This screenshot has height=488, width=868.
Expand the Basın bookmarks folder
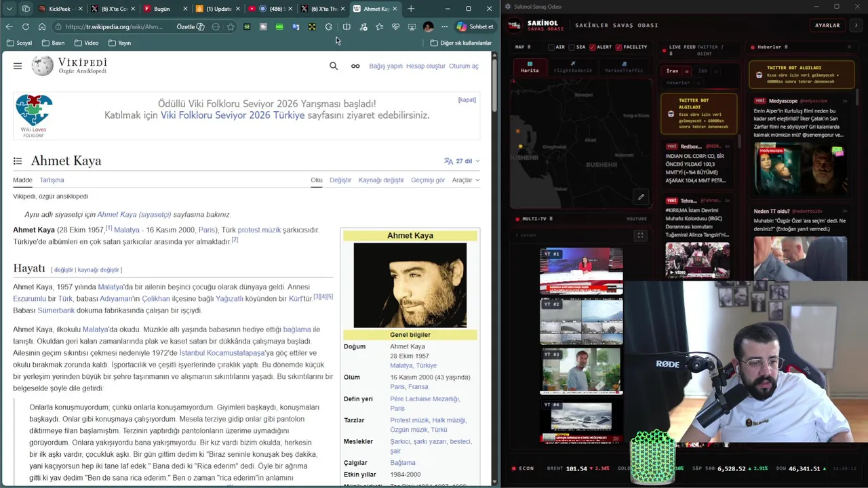point(53,43)
